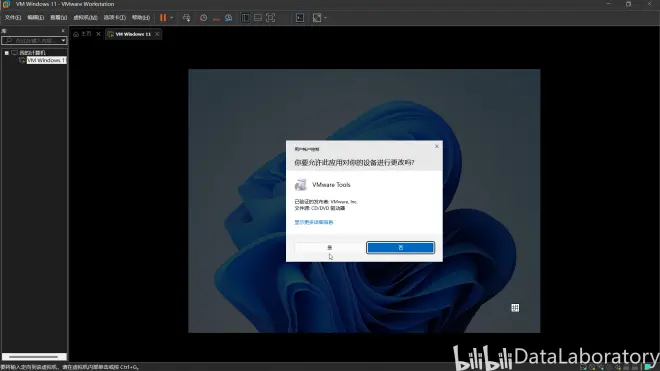Close the 主页 home tab
Image resolution: width=660 pixels, height=371 pixels.
pyautogui.click(x=98, y=34)
